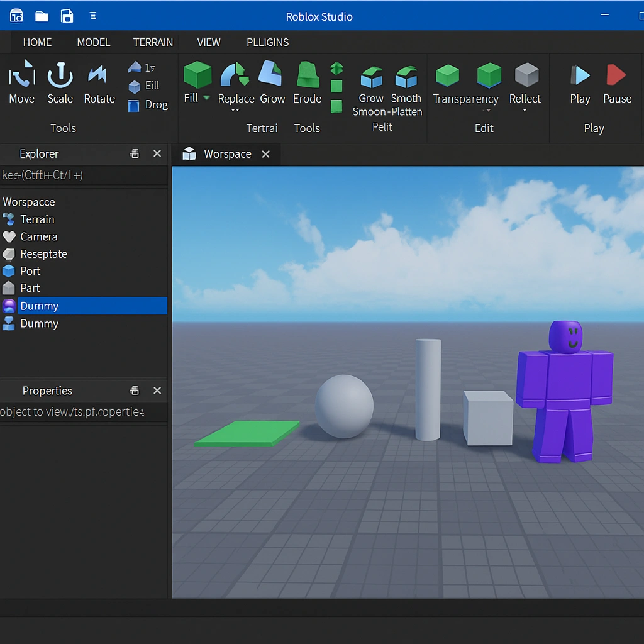Click the green flat plate in viewport

[x=247, y=433]
